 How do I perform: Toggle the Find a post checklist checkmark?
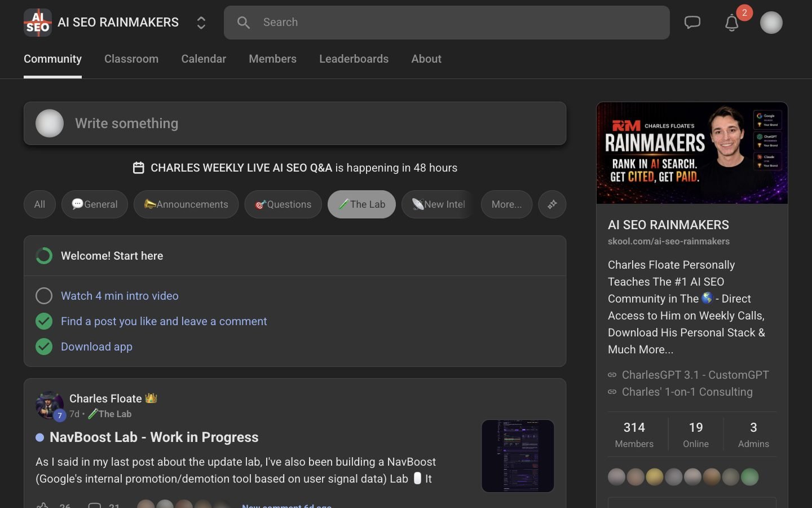tap(44, 321)
